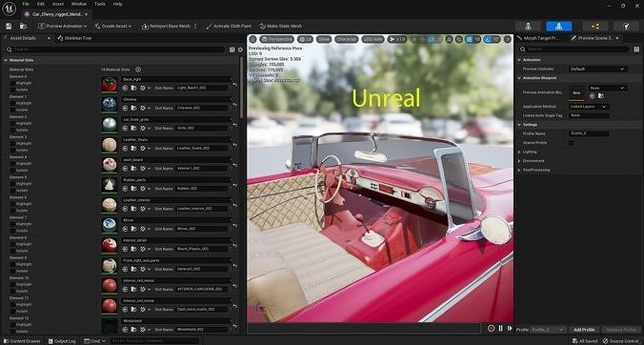644x345 pixels.
Task: Switch to Physics mode icon at far right
Action: pyautogui.click(x=626, y=27)
